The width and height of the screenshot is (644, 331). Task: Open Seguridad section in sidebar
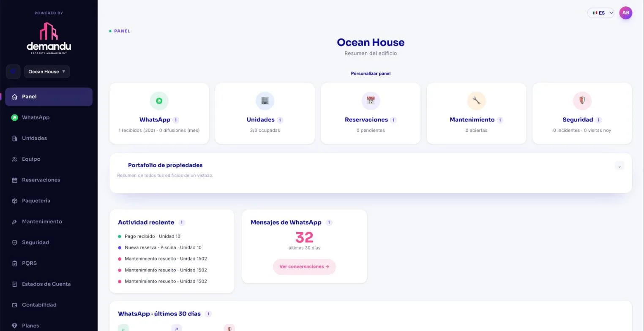pyautogui.click(x=49, y=242)
